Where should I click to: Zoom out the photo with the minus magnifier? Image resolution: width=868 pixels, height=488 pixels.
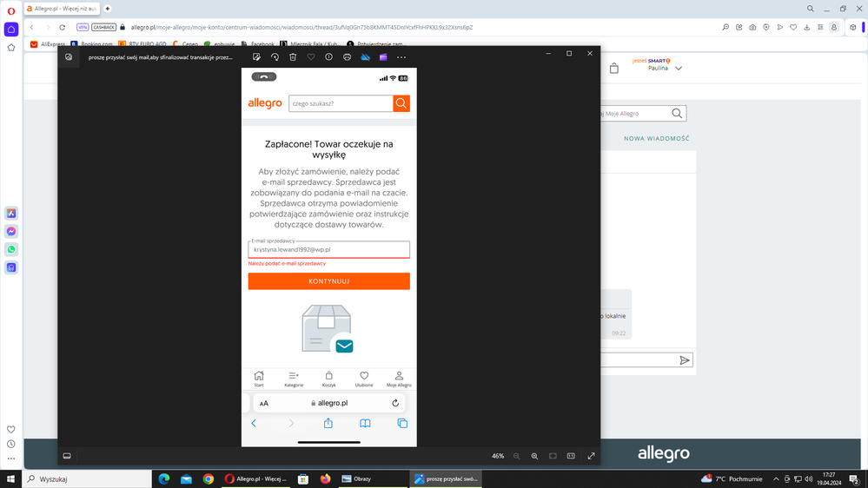tap(516, 456)
